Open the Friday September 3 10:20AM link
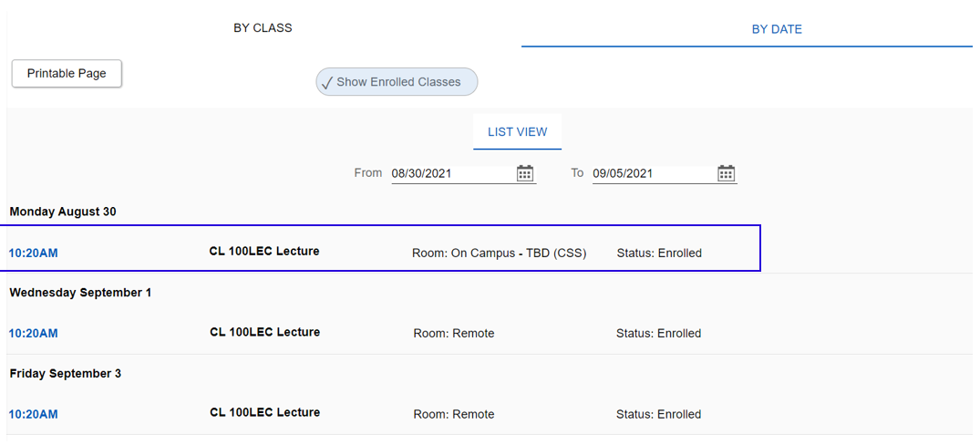Image resolution: width=980 pixels, height=445 pixels. pyautogui.click(x=34, y=414)
